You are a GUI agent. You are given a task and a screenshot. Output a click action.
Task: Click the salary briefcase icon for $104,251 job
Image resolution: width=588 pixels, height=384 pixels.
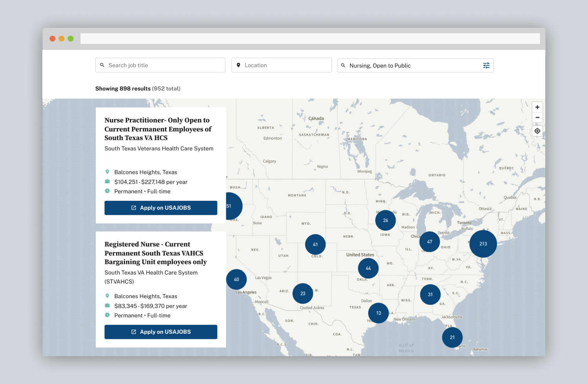(x=107, y=182)
